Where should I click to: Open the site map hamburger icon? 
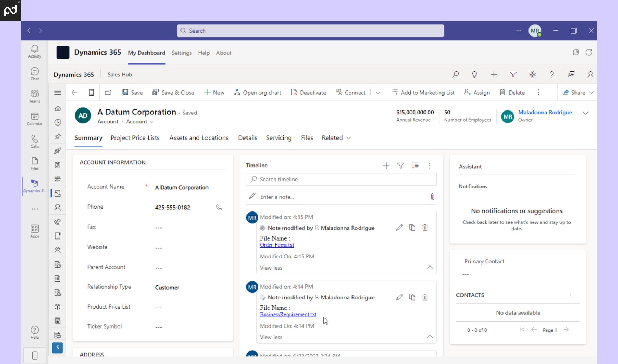tap(57, 92)
